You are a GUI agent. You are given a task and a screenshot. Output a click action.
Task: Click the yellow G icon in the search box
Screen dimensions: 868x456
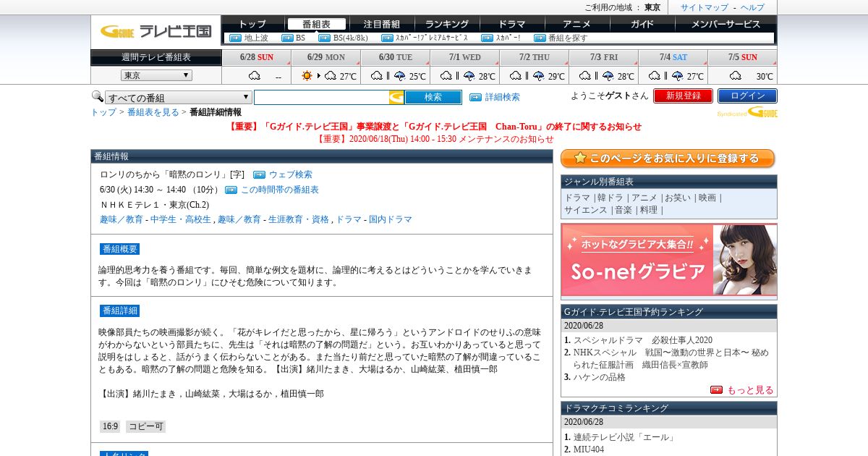(396, 97)
